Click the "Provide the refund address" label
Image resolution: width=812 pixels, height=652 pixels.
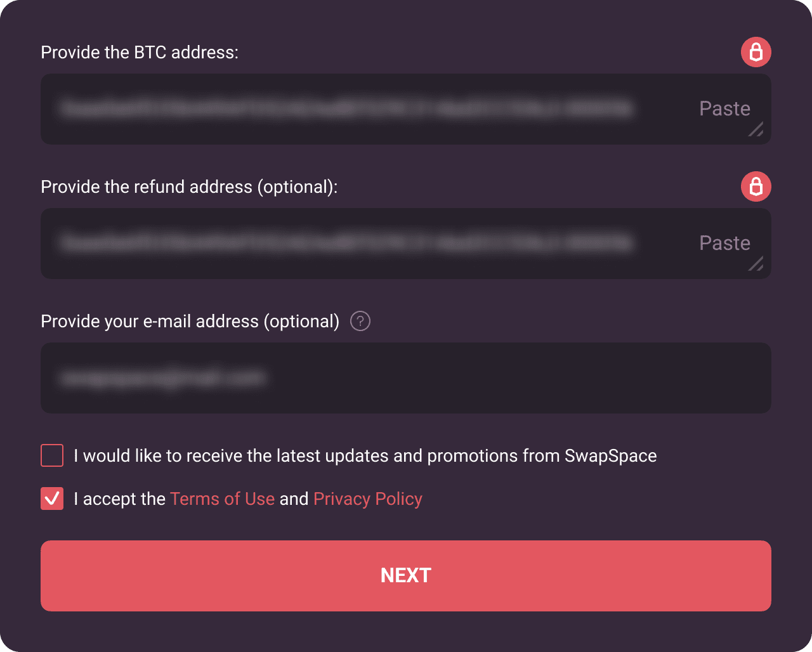[x=189, y=187]
